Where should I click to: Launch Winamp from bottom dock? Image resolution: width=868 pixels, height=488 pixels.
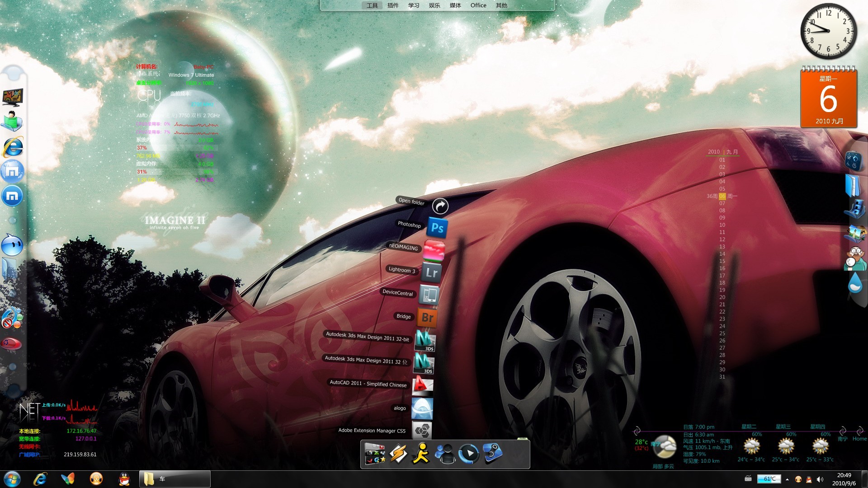click(x=398, y=454)
